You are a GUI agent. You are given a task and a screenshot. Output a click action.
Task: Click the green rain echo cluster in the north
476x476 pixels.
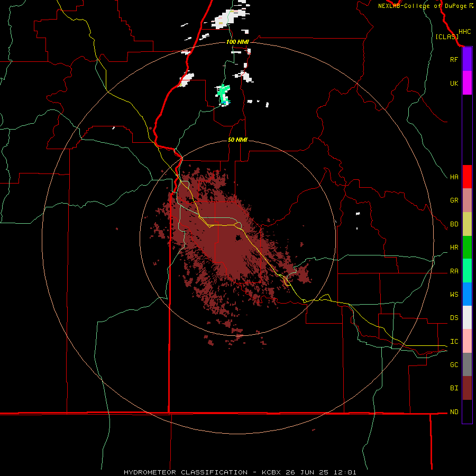pos(223,94)
